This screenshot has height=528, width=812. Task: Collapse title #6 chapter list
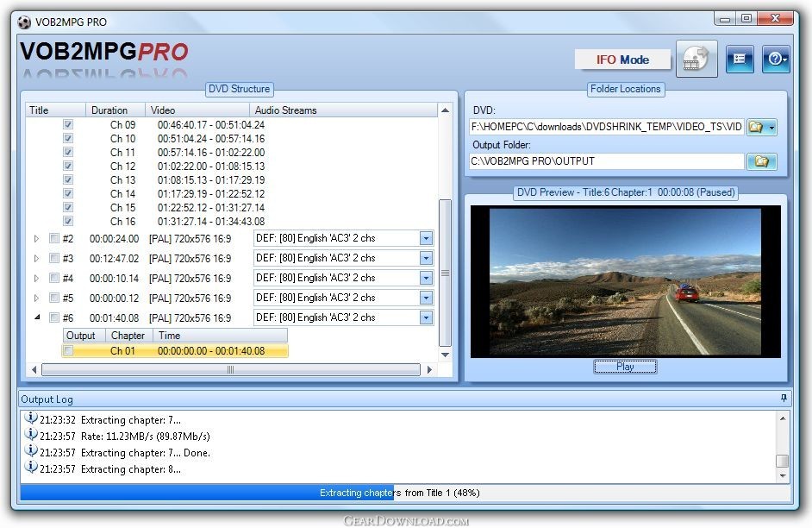[37, 317]
